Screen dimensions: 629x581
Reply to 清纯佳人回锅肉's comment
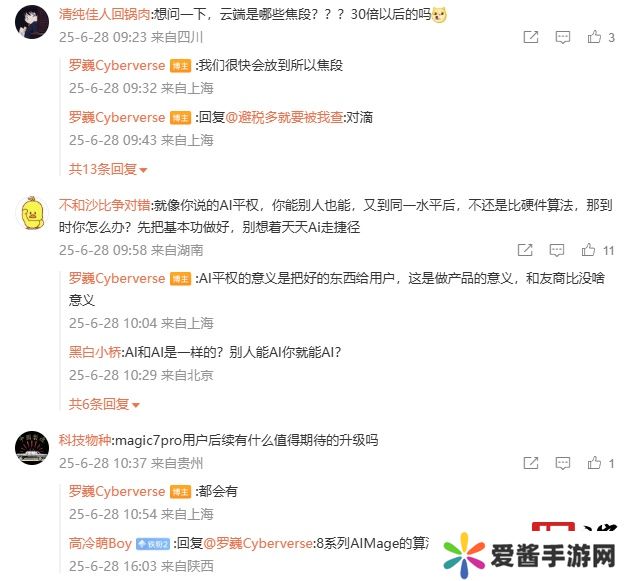(x=562, y=37)
